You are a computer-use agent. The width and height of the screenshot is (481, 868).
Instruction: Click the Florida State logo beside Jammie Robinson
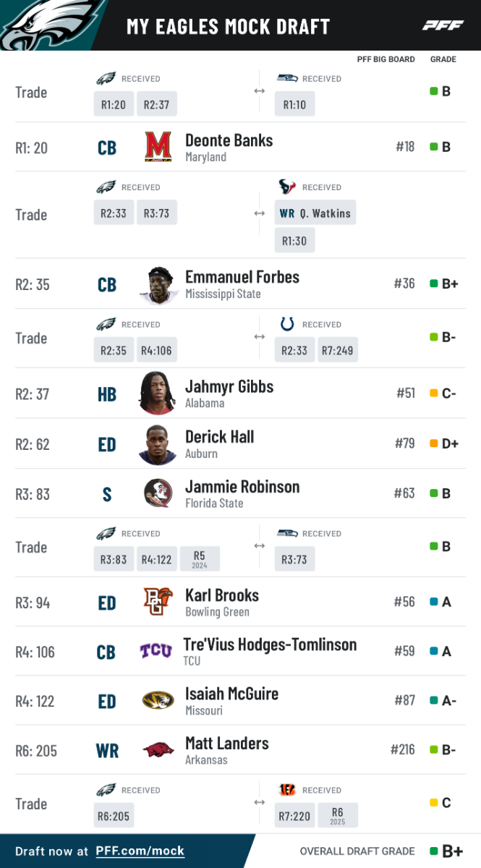pos(158,493)
